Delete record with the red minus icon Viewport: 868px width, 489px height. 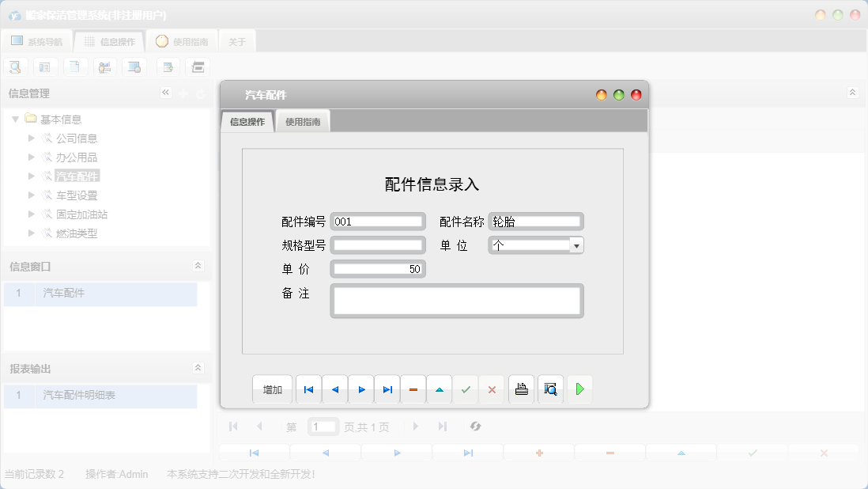pyautogui.click(x=413, y=389)
